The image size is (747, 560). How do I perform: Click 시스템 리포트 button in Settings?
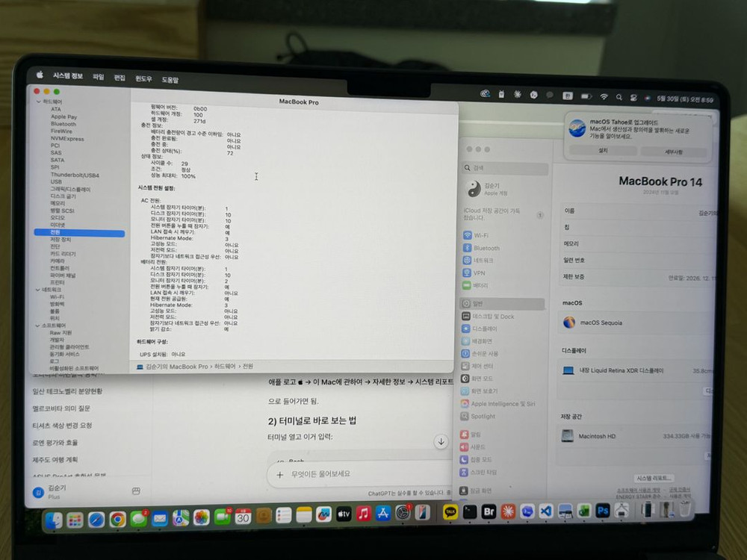(654, 478)
